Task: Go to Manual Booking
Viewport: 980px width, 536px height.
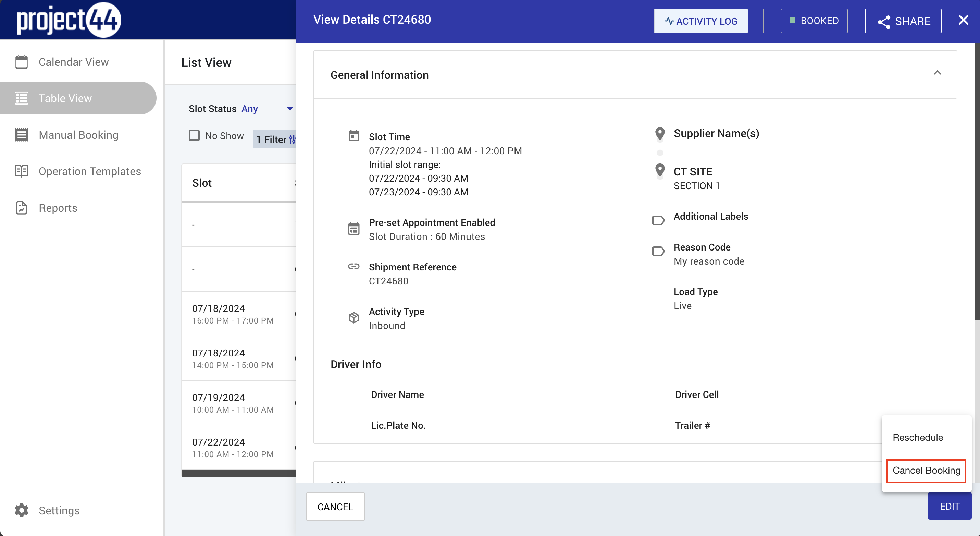Action: (78, 135)
